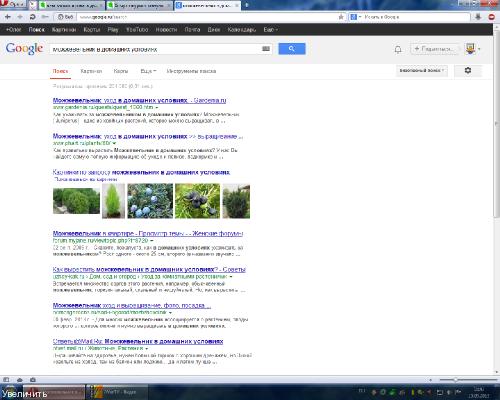The image size is (500, 400).
Task: Open Картинки in the black Google bar
Action: click(x=64, y=30)
